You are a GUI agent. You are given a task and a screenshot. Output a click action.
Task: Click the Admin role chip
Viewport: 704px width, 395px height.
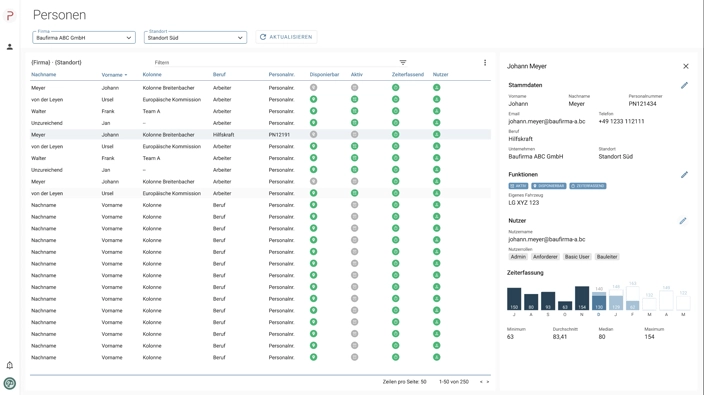(518, 257)
